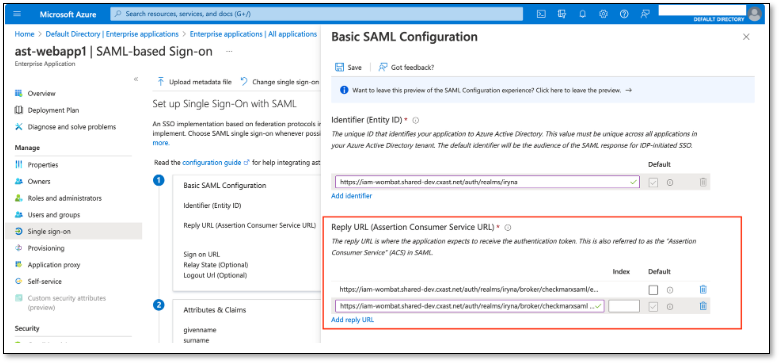This screenshot has width=779, height=363.
Task: Open portal settings gear
Action: click(603, 14)
